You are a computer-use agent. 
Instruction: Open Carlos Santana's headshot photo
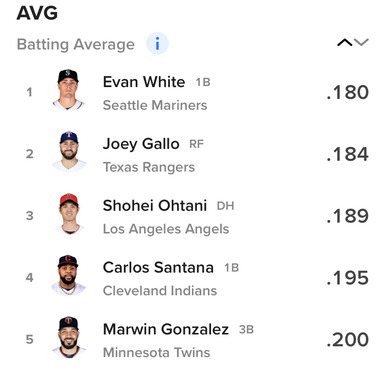[68, 275]
